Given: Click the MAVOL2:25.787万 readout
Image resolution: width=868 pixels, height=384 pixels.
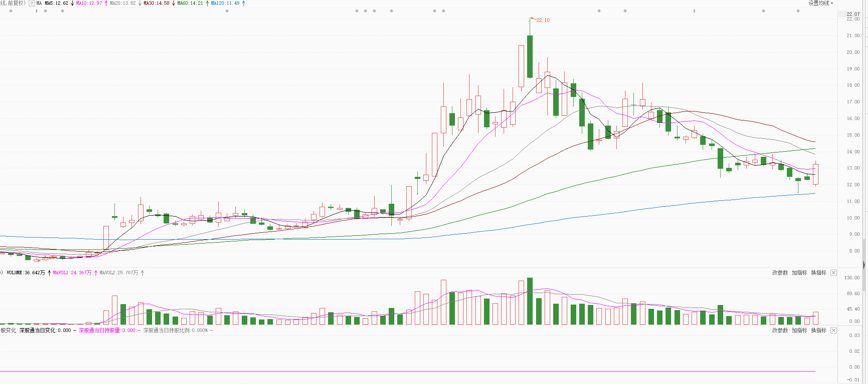Looking at the screenshot, I should pyautogui.click(x=119, y=273).
